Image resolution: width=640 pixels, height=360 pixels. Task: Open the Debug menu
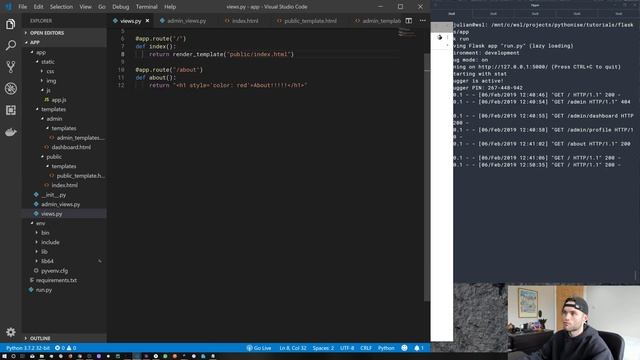(120, 7)
